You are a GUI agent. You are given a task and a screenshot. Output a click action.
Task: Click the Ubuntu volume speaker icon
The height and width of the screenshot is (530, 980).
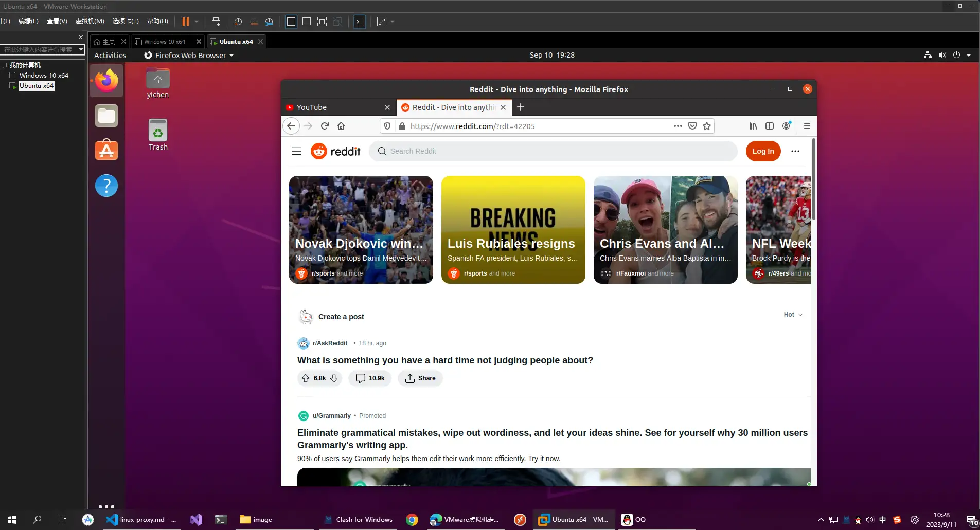coord(942,55)
